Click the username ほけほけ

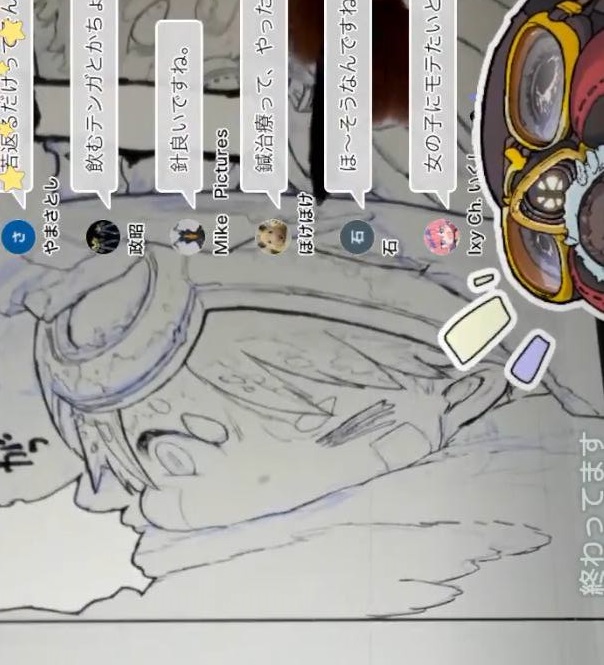coord(306,224)
